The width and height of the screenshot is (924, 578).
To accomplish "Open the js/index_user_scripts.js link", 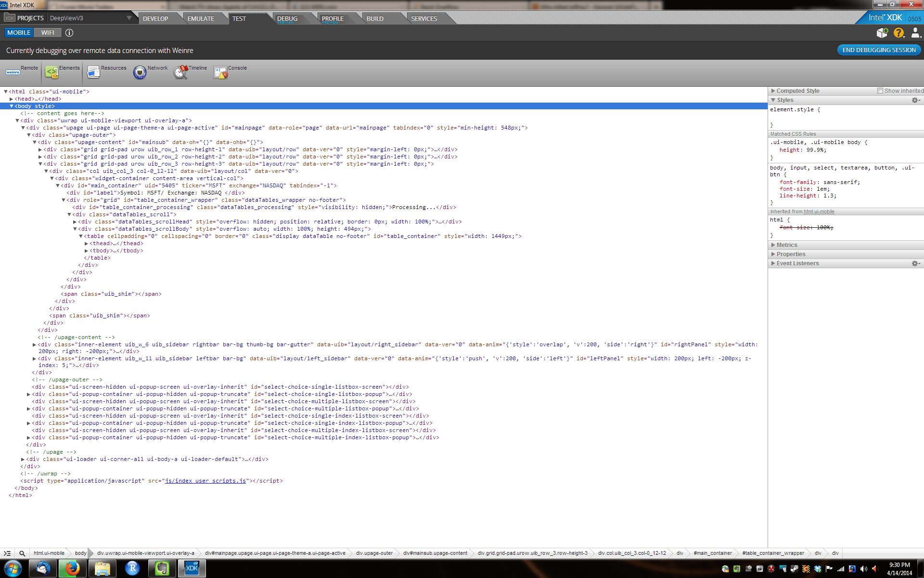I will coord(205,481).
